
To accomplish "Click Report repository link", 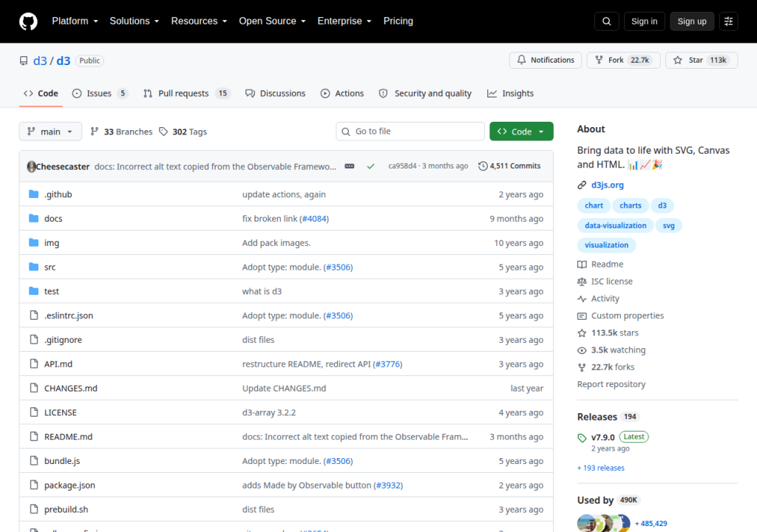I will (611, 384).
